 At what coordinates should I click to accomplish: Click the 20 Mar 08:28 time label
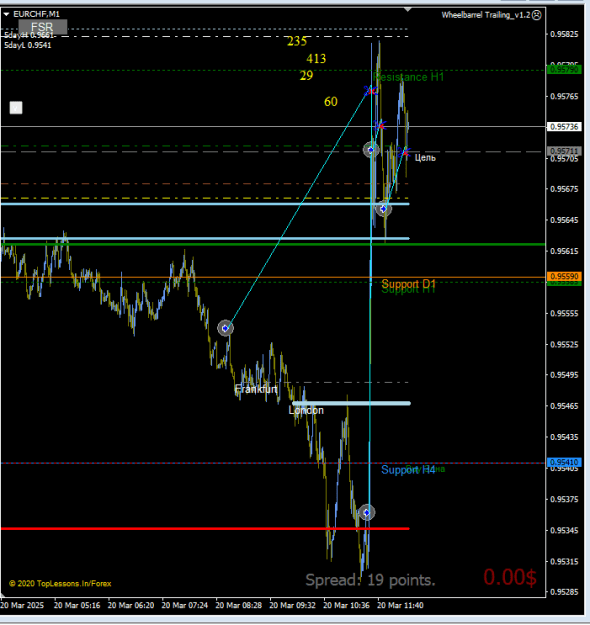pos(238,605)
